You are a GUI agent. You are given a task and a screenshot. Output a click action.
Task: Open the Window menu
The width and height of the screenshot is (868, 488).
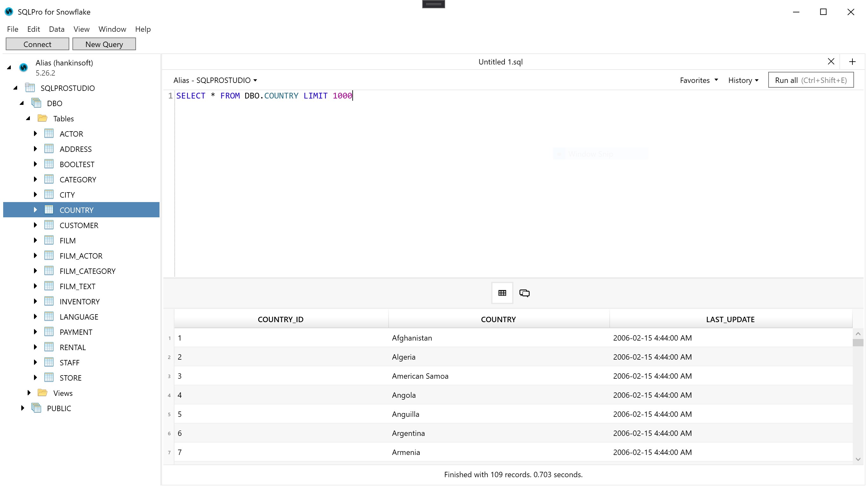tap(112, 29)
